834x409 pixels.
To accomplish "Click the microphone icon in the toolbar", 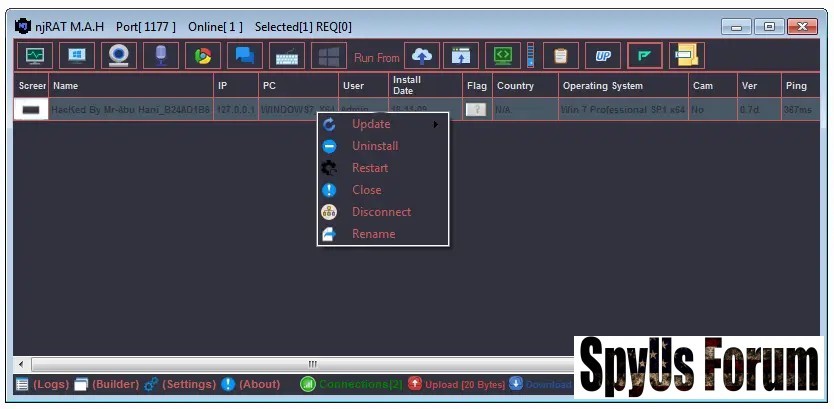I will pos(161,56).
